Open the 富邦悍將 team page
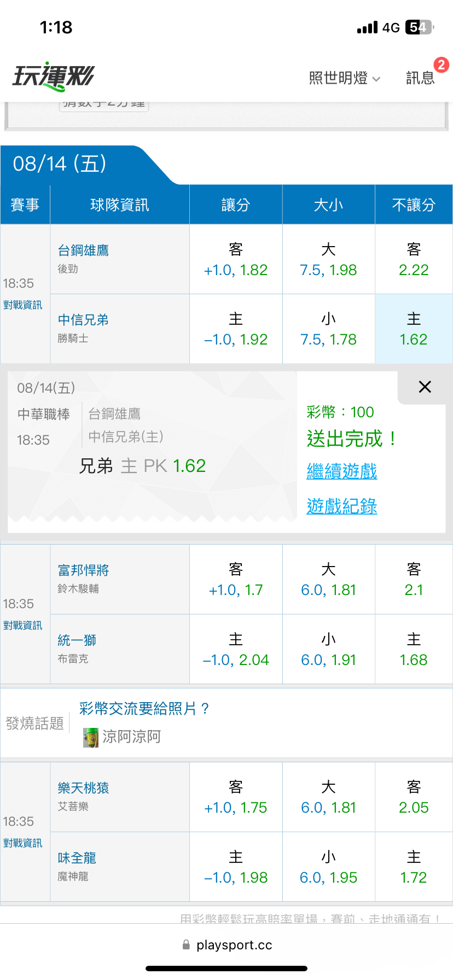Screen dimensions: 453x980 tap(83, 570)
